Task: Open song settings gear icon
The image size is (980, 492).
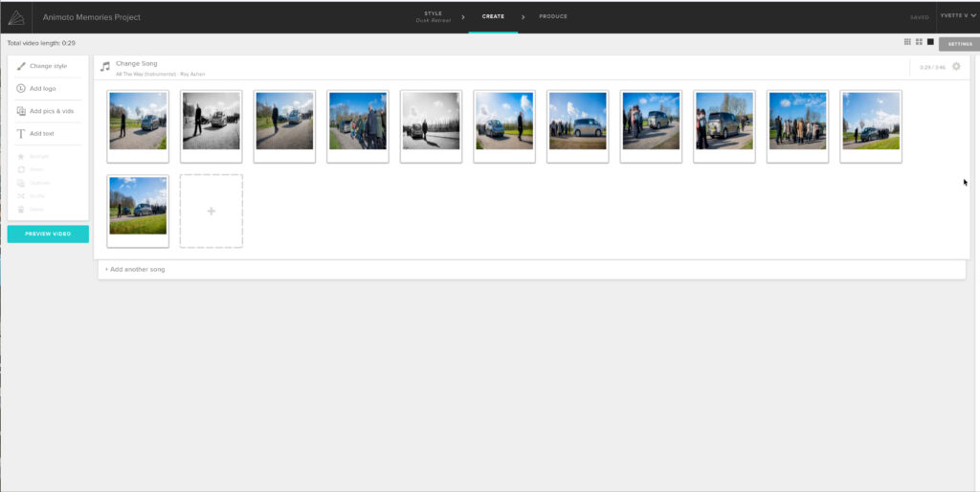Action: point(956,66)
